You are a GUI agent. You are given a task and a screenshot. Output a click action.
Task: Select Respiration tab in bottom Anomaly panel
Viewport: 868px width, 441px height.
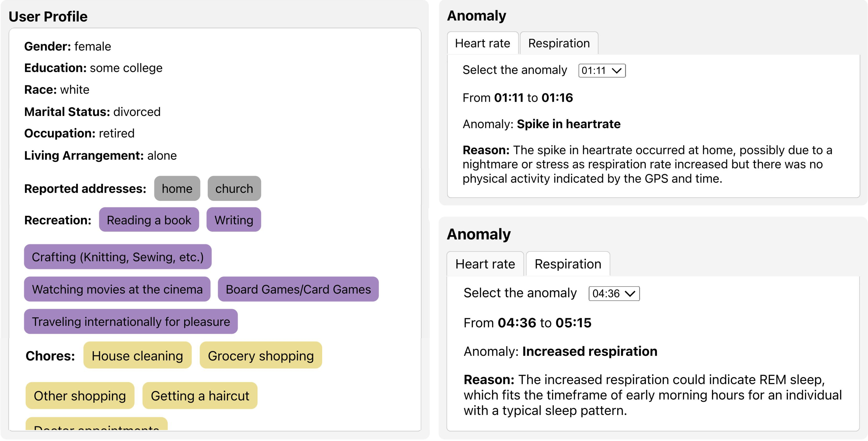coord(568,264)
